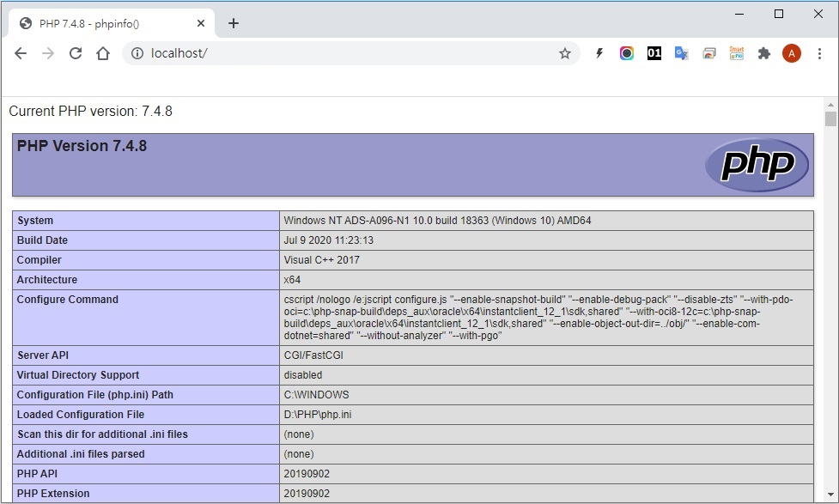Click the 'Server API' row label
The width and height of the screenshot is (839, 504).
pos(43,355)
